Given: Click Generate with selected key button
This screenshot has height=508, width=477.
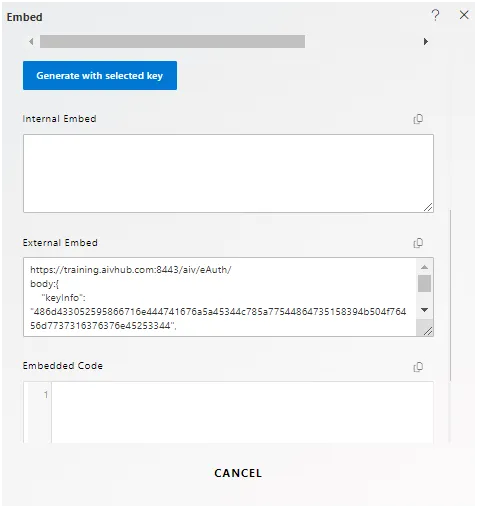Looking at the screenshot, I should pos(100,75).
